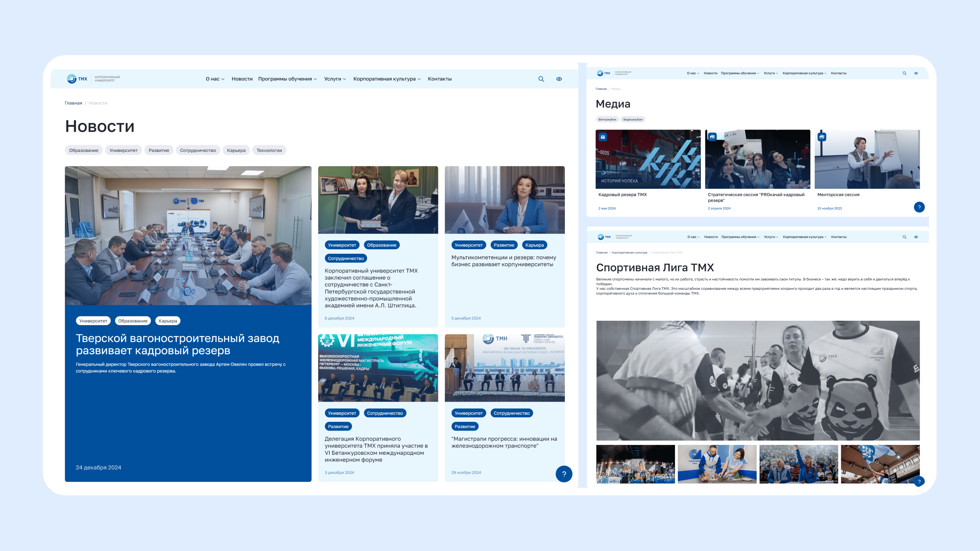Click search icon on Спортивная Лига ТМХ page
Screen dimensions: 980x551
904,237
